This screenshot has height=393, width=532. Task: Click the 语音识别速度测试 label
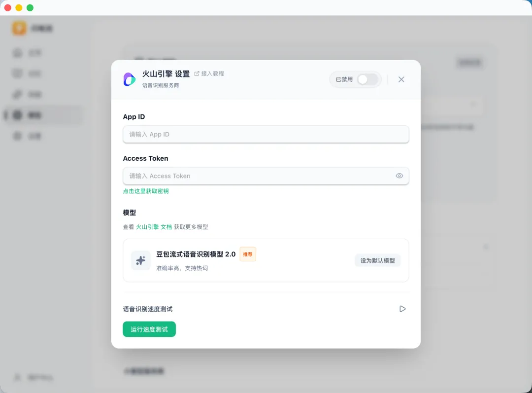coord(148,309)
